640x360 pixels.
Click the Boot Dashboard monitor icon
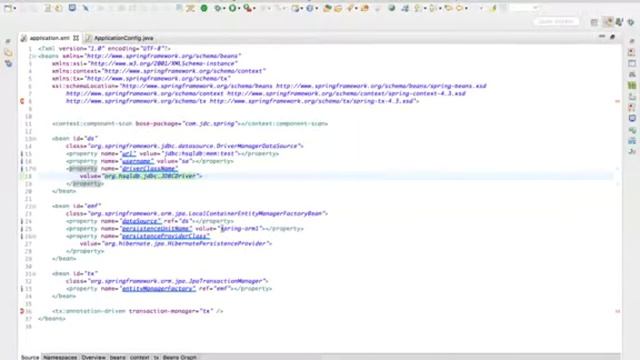click(x=72, y=8)
